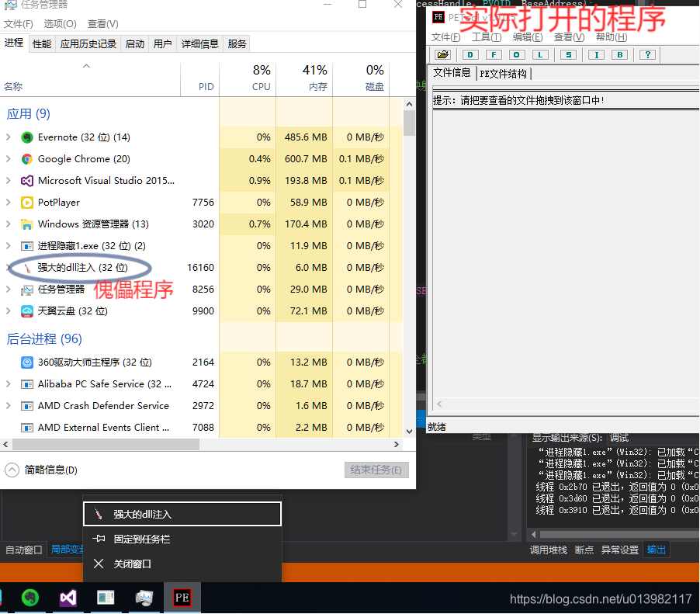Click the Visual Studio 2015 process icon
700x614 pixels.
coord(27,181)
